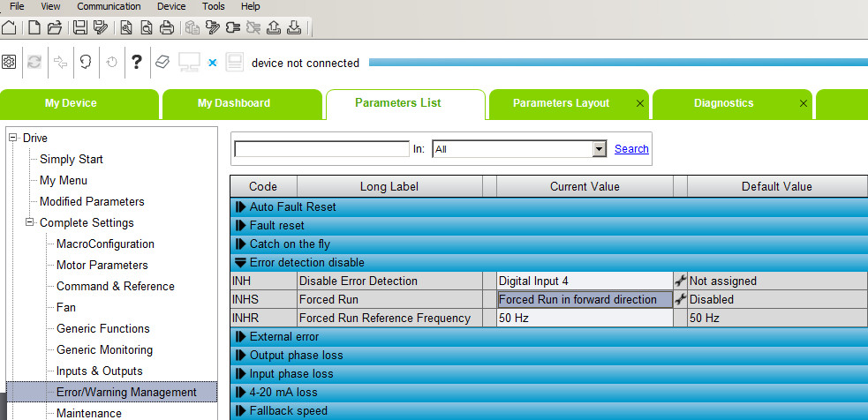Click the printer icon

tap(167, 27)
